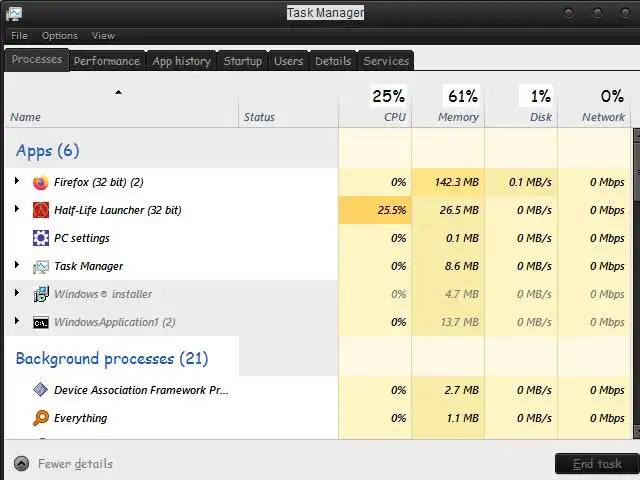
Task: Select the Half-Life Launcher (32 bit) row name
Action: pos(118,210)
